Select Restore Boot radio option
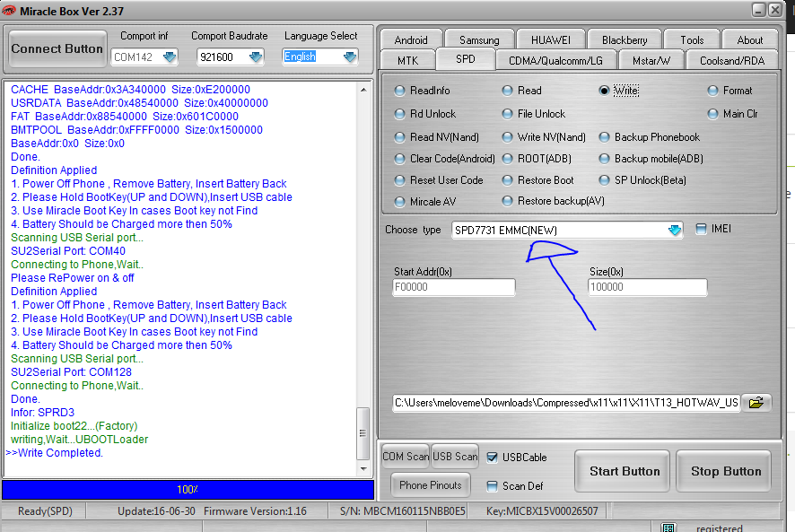 coord(507,180)
